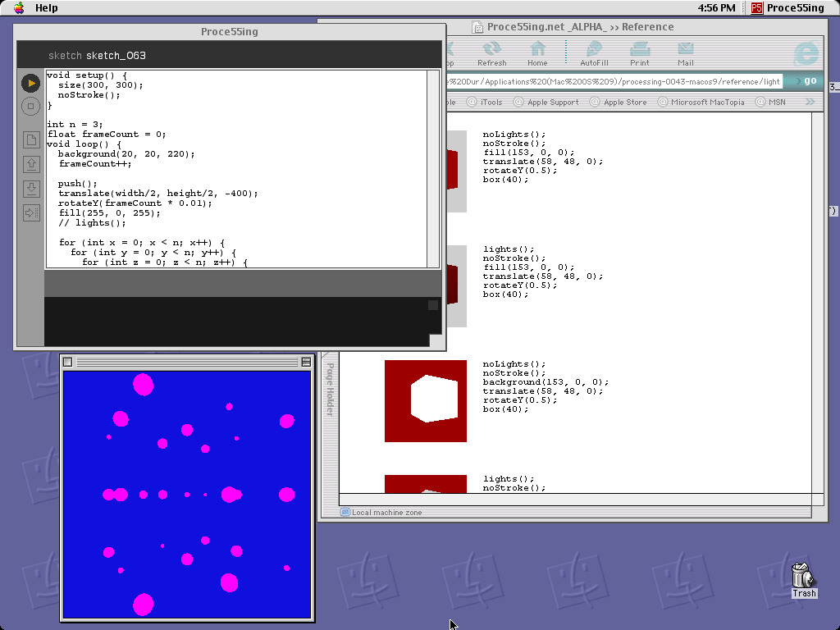Open Mail from the browser toolbar
The width and height of the screenshot is (840, 630).
[685, 52]
